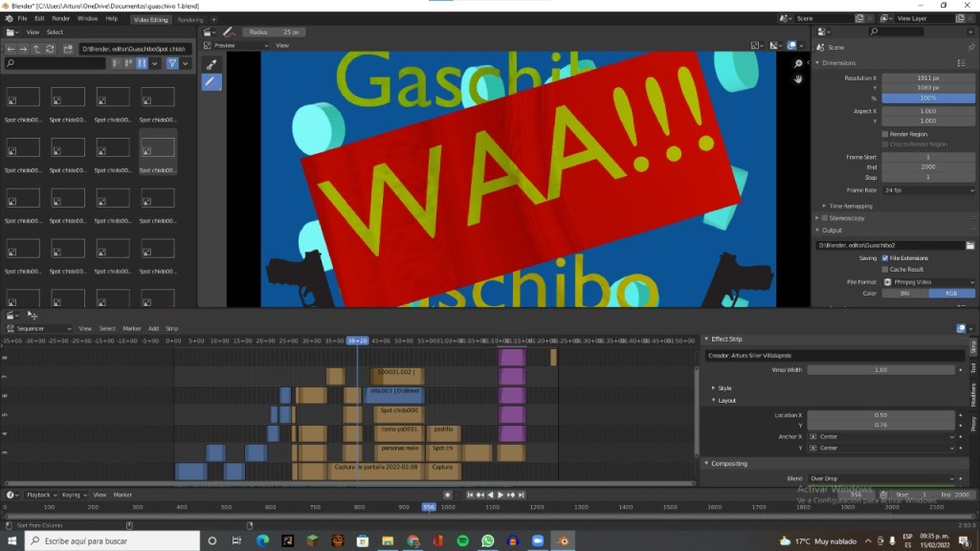Screen dimensions: 980x551
Task: Select the Annotate tool in preview toolbar
Action: 212,82
